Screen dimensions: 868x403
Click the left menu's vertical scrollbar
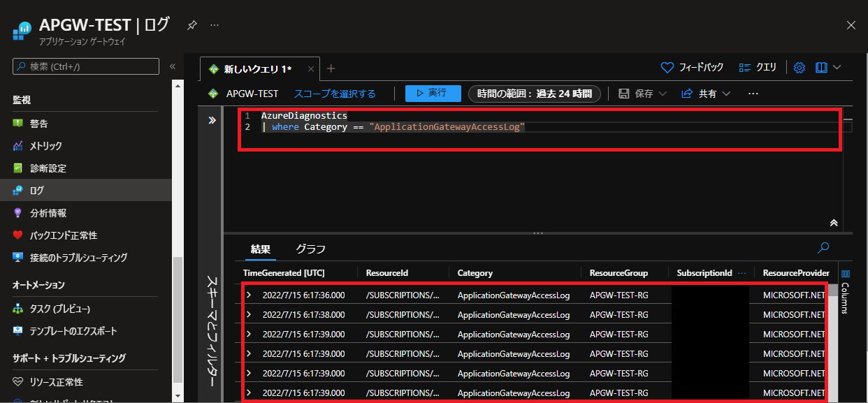point(179,319)
